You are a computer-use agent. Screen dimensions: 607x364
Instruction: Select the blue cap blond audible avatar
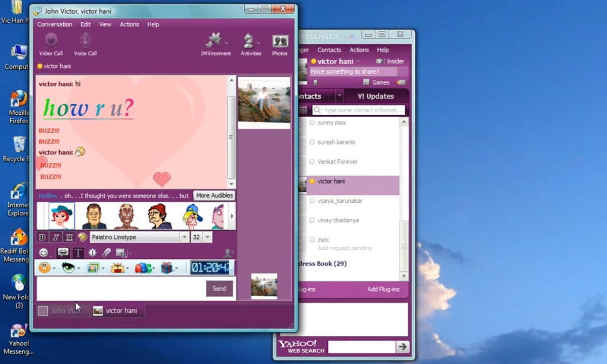[192, 216]
